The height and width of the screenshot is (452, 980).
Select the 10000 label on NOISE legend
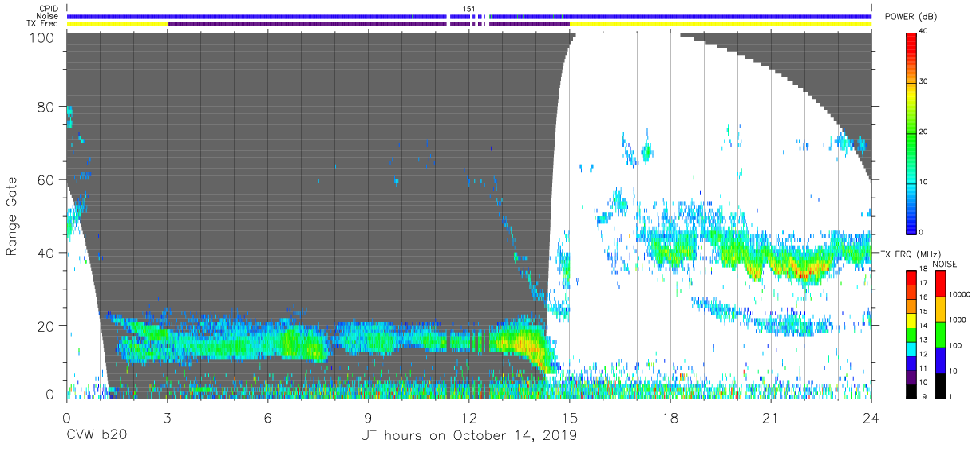point(960,295)
